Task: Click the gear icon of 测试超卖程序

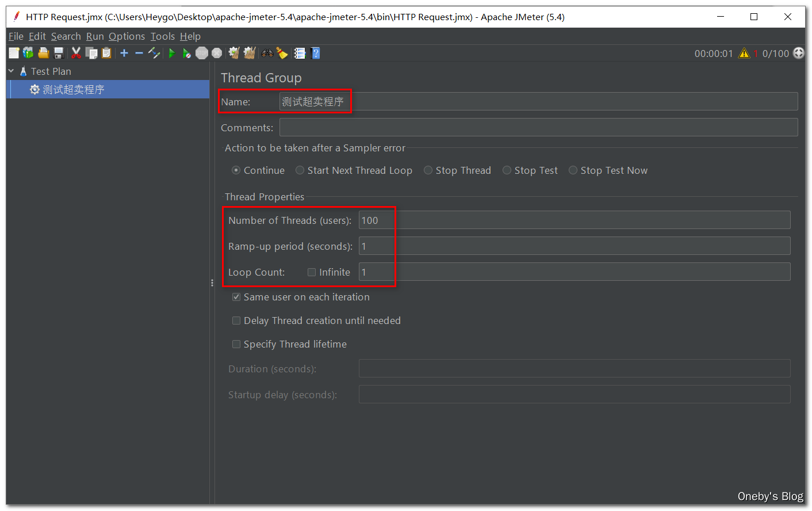Action: tap(35, 89)
